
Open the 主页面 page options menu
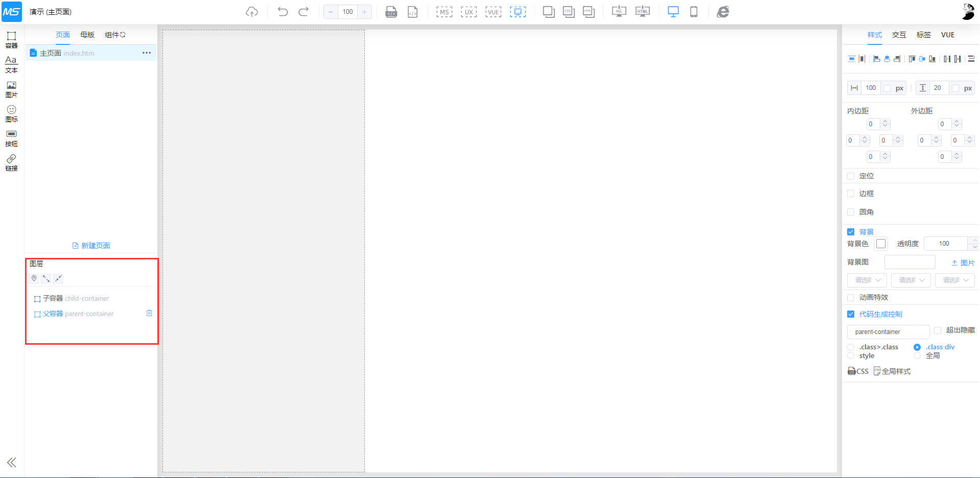[x=147, y=53]
